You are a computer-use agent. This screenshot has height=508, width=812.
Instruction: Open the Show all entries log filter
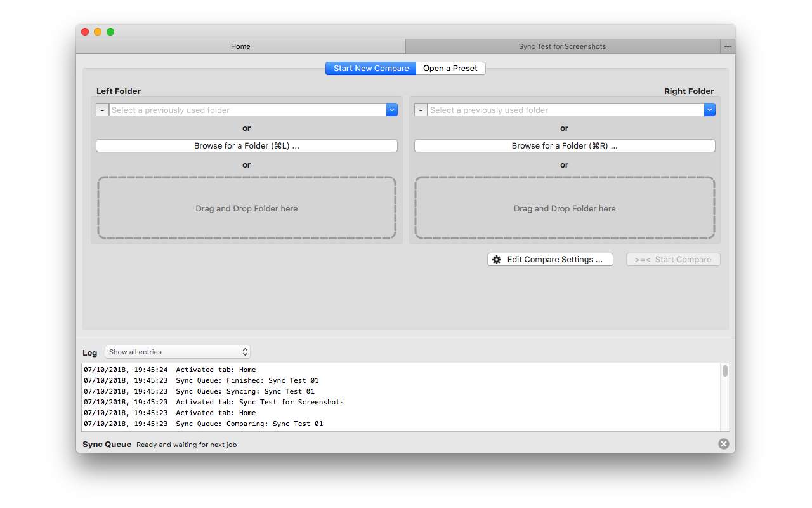point(178,351)
